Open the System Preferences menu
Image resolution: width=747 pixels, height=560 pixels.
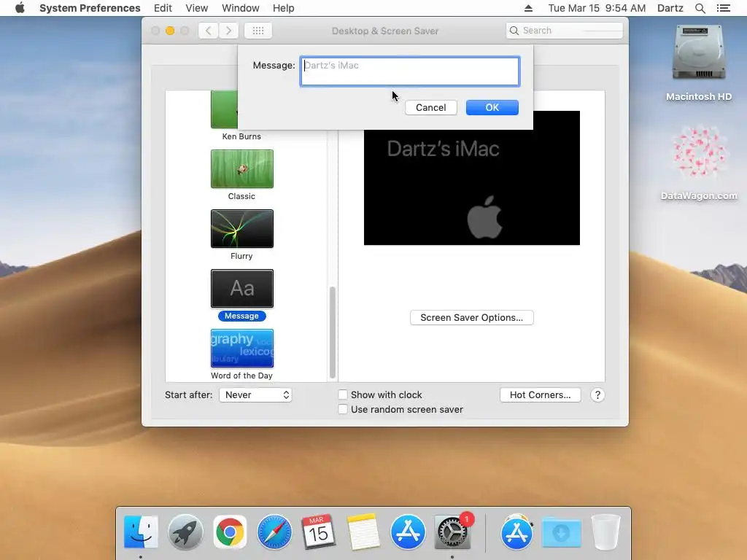(x=90, y=8)
